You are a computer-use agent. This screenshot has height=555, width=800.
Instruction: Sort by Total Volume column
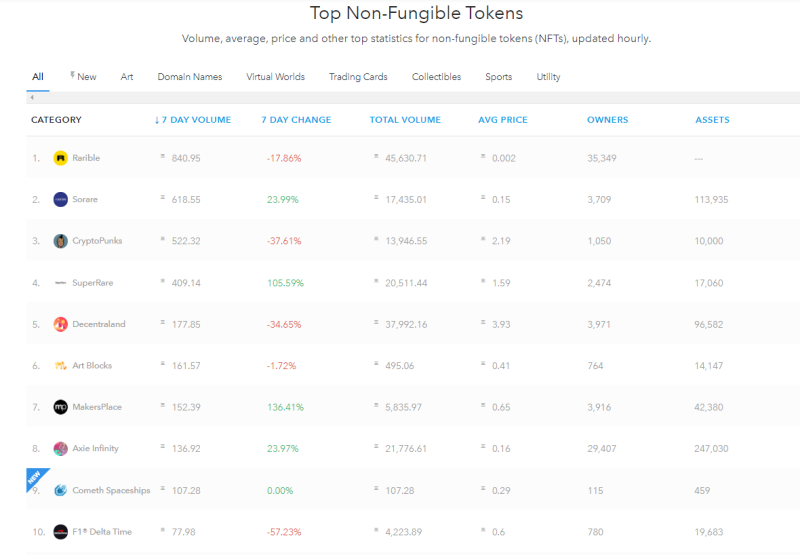[405, 120]
